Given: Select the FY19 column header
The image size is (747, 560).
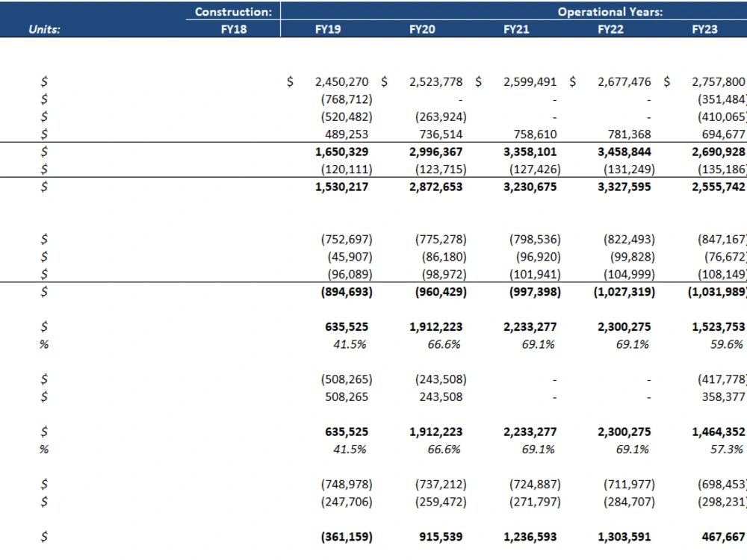Looking at the screenshot, I should [328, 29].
